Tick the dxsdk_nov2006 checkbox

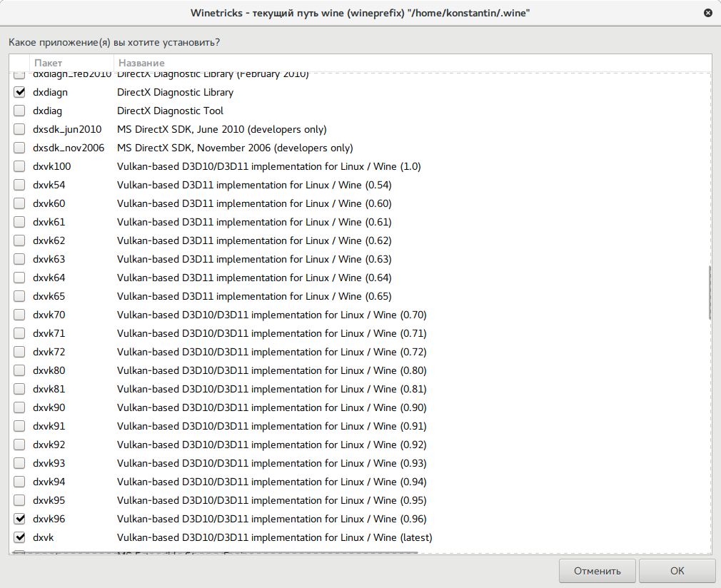click(x=19, y=148)
